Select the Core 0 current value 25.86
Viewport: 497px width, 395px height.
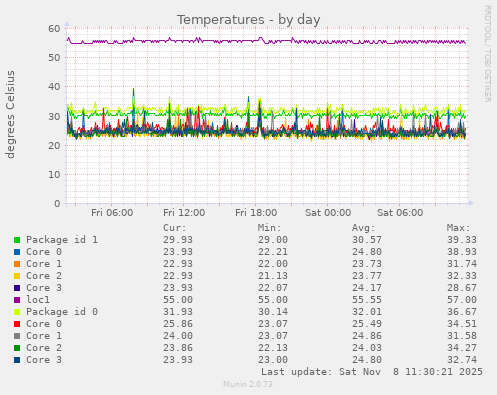click(178, 324)
